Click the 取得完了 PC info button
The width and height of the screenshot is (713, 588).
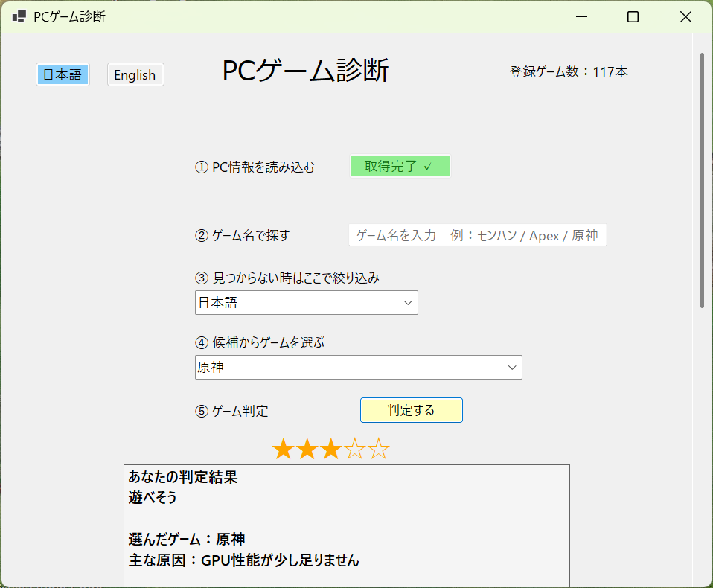click(400, 166)
